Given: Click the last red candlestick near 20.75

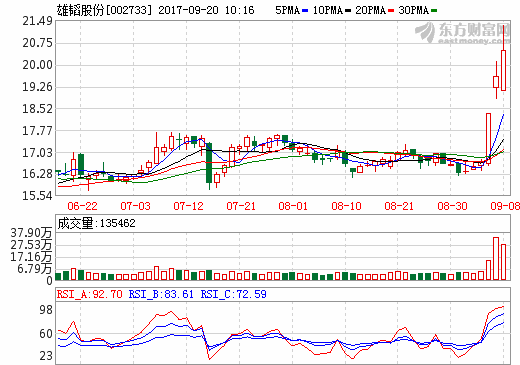Looking at the screenshot, I should pos(504,70).
